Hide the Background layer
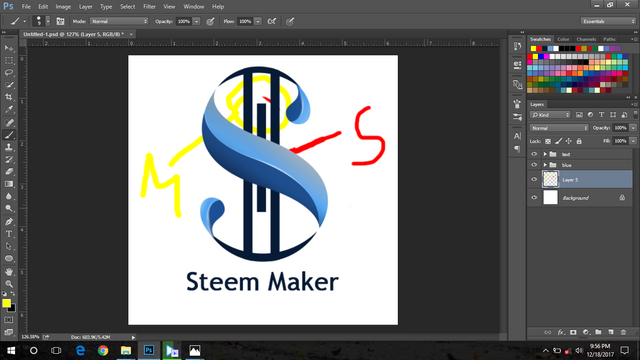This screenshot has height=360, width=640. (x=534, y=198)
